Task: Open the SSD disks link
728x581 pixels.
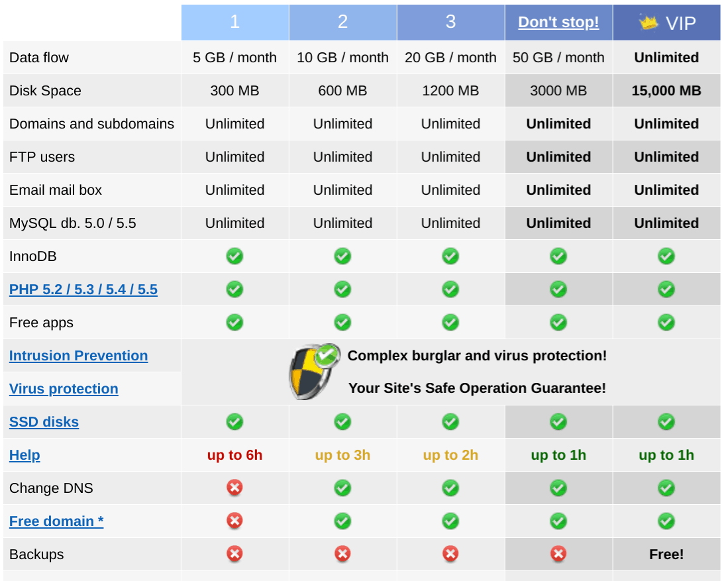Action: point(44,422)
